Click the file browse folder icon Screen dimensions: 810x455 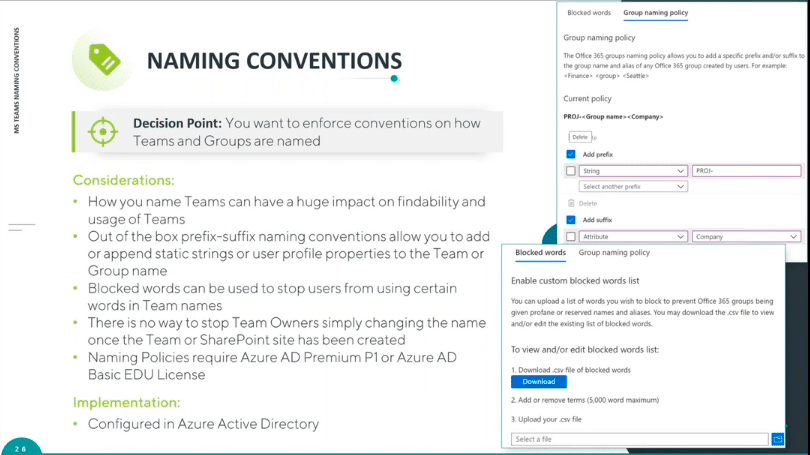click(778, 439)
